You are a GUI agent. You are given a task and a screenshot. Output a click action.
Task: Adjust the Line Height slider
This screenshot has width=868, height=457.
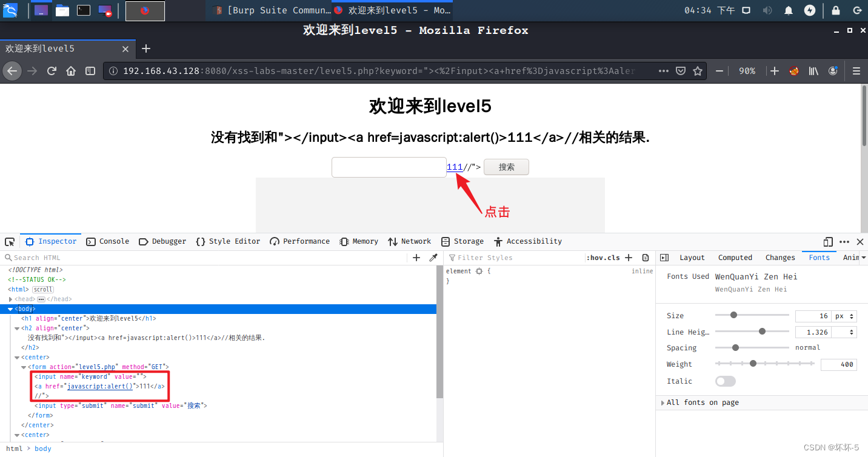point(752,332)
